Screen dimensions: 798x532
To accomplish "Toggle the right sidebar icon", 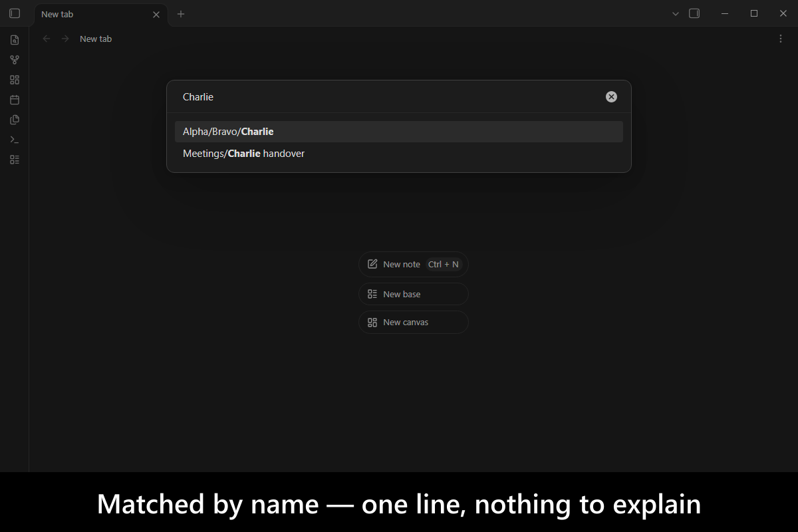I will [x=694, y=13].
